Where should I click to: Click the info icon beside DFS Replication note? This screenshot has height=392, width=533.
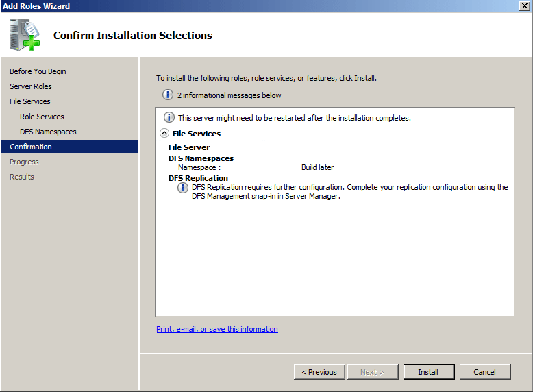[182, 188]
